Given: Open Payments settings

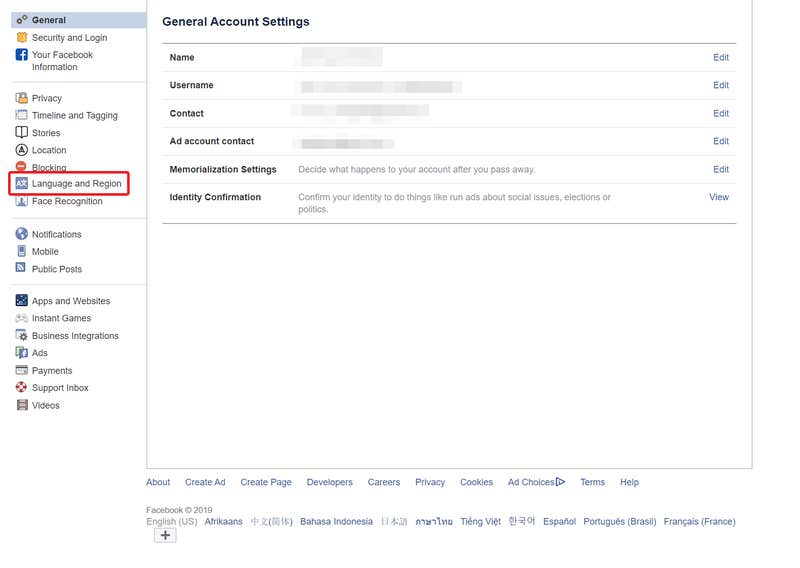Looking at the screenshot, I should pyautogui.click(x=52, y=371).
